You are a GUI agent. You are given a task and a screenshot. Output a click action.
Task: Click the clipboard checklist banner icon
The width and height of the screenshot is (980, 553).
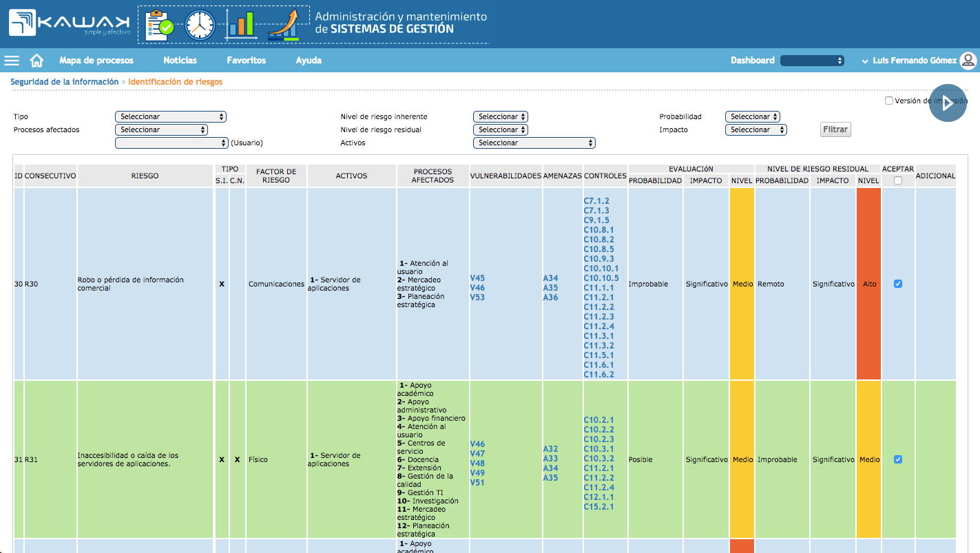pyautogui.click(x=160, y=24)
